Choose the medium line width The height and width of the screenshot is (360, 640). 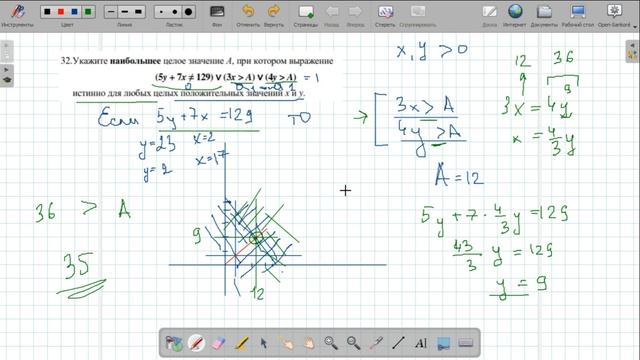click(x=124, y=12)
